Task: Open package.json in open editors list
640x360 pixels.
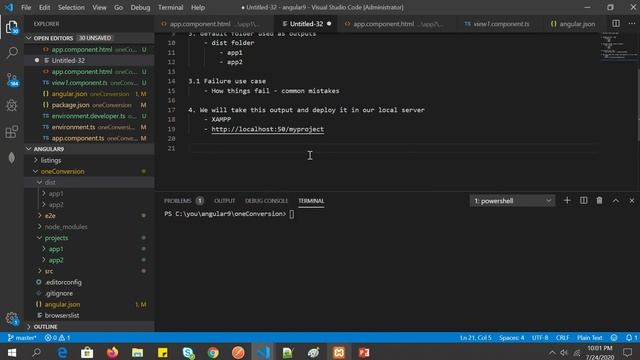Action: point(89,105)
